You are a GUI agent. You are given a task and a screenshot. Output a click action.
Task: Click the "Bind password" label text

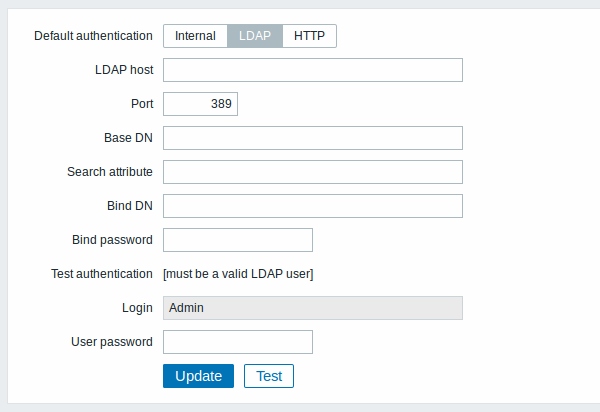pos(112,240)
